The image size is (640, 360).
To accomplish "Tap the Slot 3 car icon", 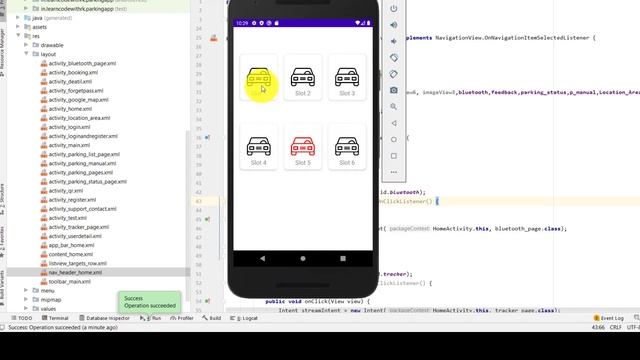I will 347,77.
